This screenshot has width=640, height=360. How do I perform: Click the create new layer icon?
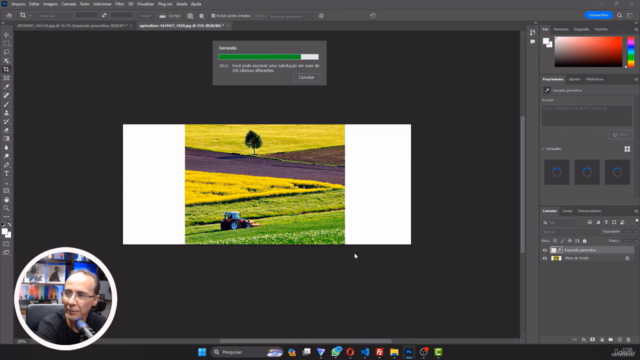[620, 340]
